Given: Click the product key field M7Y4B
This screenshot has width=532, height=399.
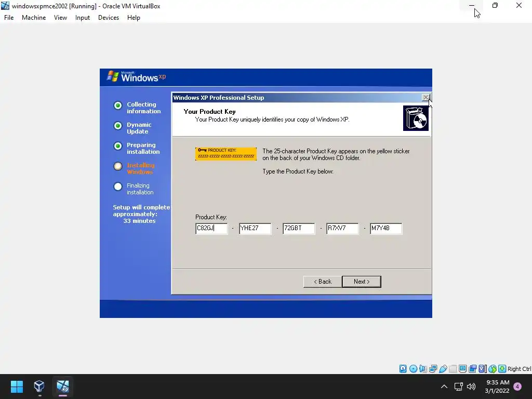Looking at the screenshot, I should click(386, 229).
